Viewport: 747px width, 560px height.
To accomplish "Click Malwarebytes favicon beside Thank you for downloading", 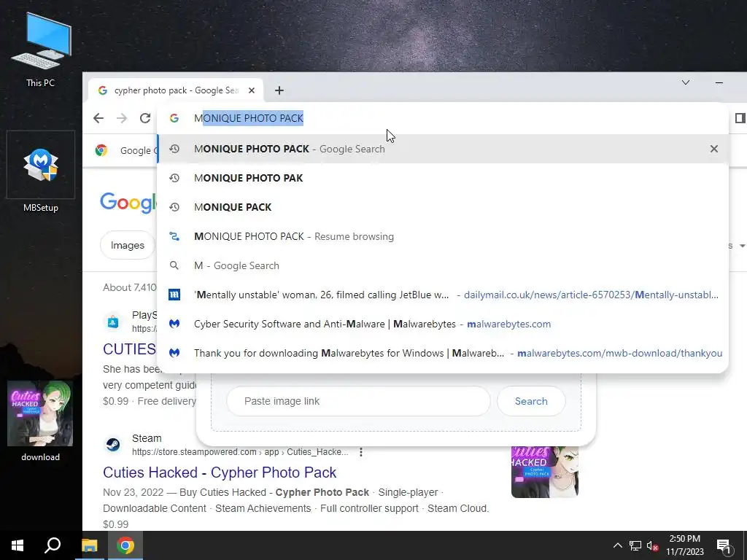I will tap(174, 354).
